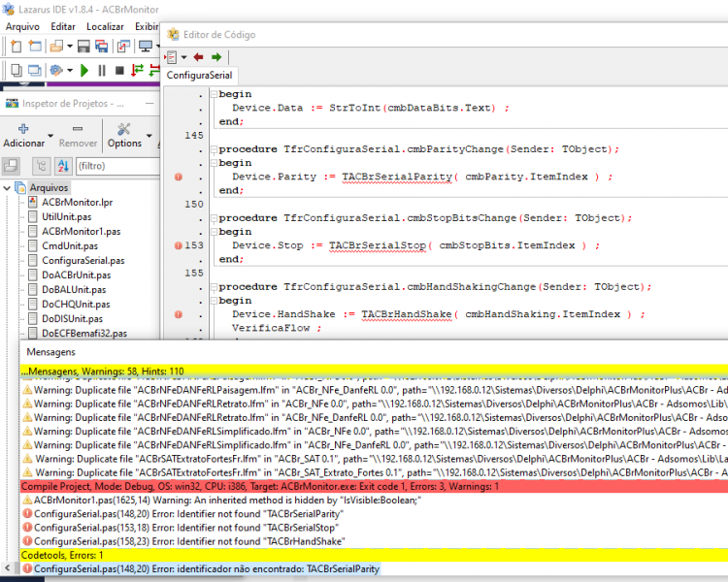Toggle breakpoint on Device.HandShake line
This screenshot has height=582, width=728.
tap(179, 314)
